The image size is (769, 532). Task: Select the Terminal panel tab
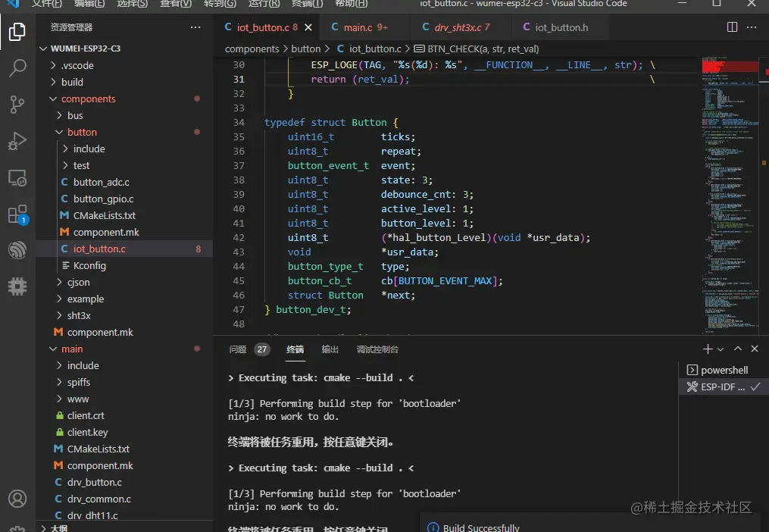tap(295, 349)
